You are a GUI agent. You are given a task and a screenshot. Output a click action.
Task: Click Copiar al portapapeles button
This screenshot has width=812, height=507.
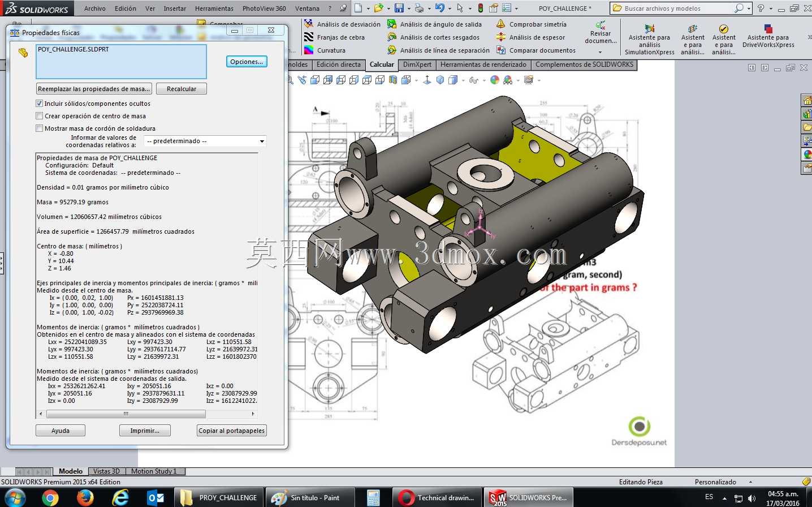pyautogui.click(x=232, y=431)
